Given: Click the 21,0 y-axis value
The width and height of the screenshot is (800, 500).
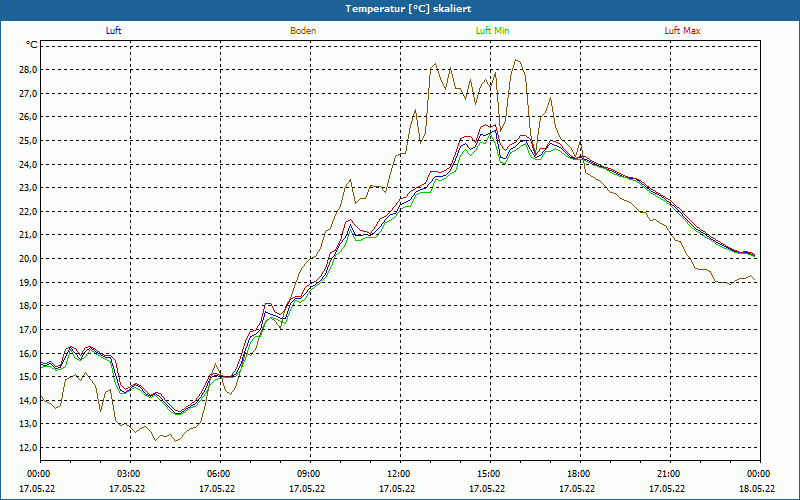Looking at the screenshot, I should pos(29,235).
